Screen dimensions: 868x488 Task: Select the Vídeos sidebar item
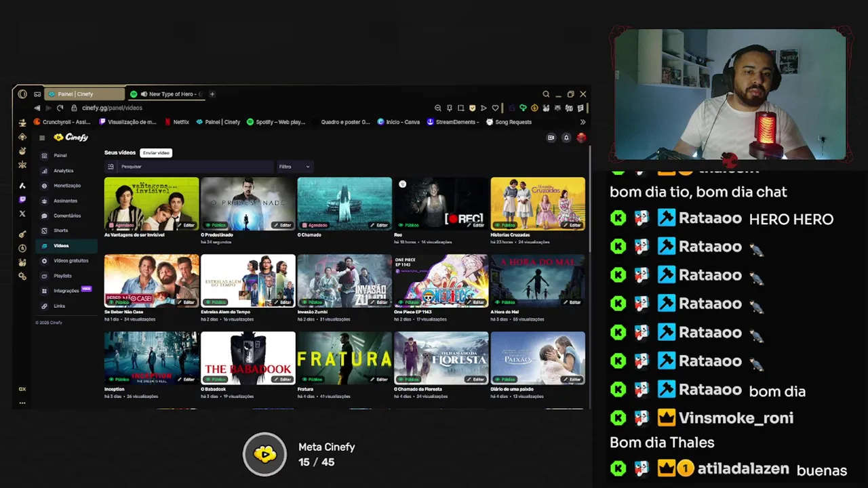66,245
